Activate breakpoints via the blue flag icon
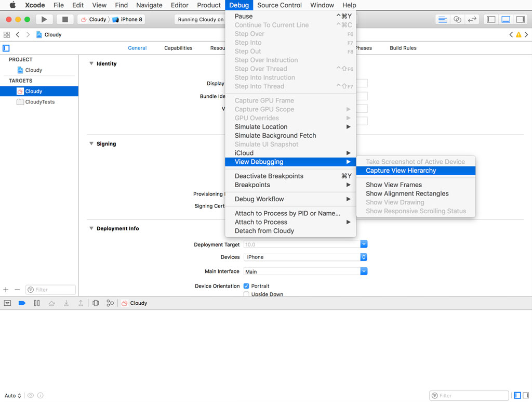The width and height of the screenshot is (532, 402). [21, 303]
